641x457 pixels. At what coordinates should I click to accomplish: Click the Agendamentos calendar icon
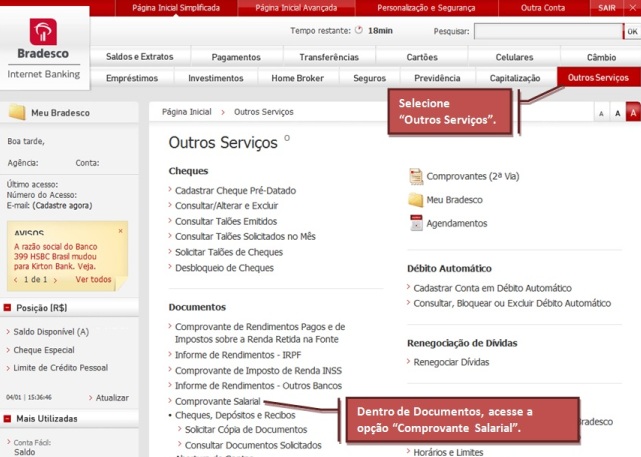[x=416, y=223]
